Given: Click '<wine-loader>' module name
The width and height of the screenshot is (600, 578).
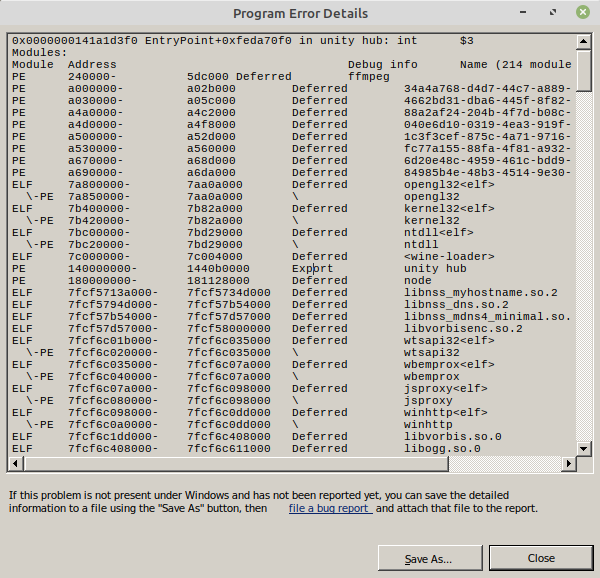Looking at the screenshot, I should pos(449,257).
